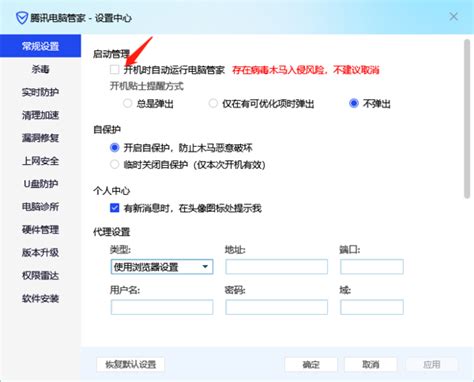Click the Tencent PC Manager shield logo

22,18
